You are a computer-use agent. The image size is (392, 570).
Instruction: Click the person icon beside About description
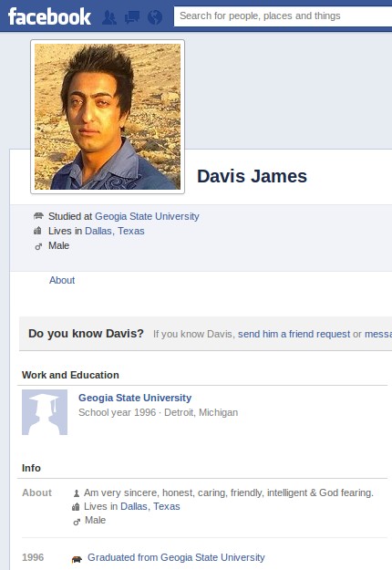point(77,493)
